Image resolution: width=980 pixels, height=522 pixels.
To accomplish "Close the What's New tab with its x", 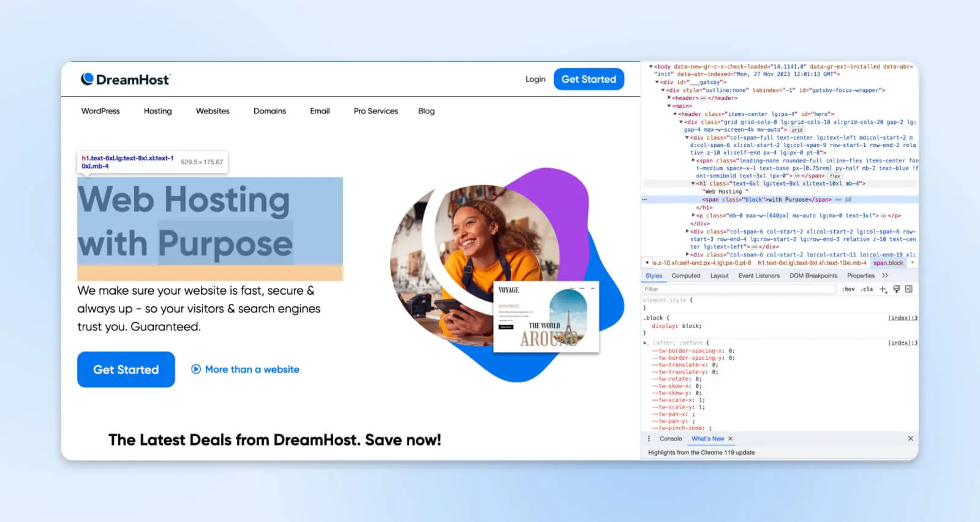I will click(730, 439).
